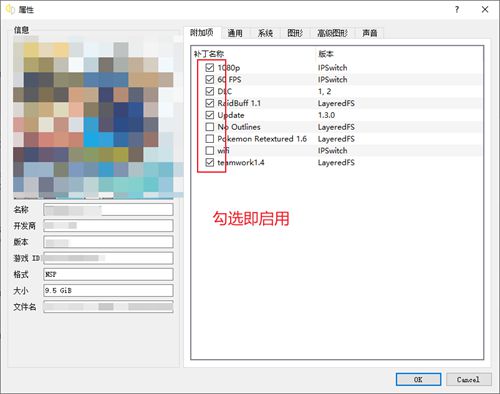Enable the No Outlines mod checkbox
This screenshot has width=500, height=394.
(x=209, y=127)
